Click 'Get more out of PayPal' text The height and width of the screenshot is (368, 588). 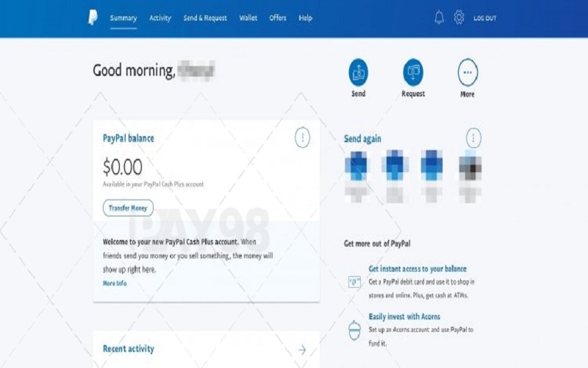click(x=377, y=244)
